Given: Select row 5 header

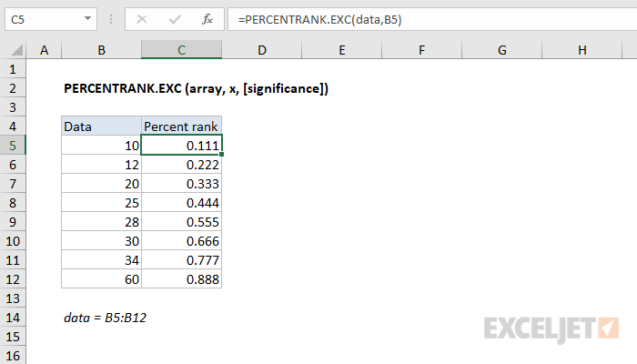Looking at the screenshot, I should [13, 146].
